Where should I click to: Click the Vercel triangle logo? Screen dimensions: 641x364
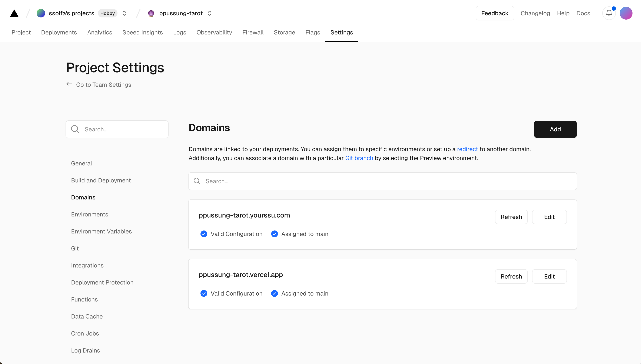click(14, 13)
